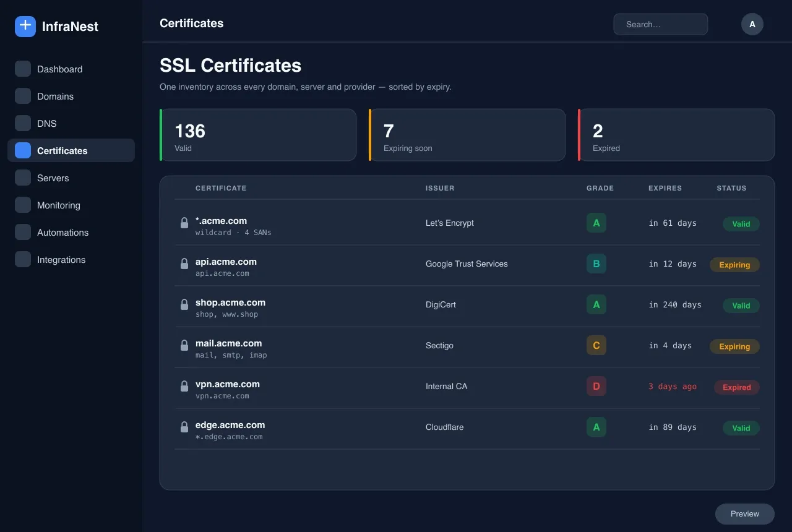This screenshot has width=792, height=532.
Task: Focus the Search input field
Action: point(661,24)
